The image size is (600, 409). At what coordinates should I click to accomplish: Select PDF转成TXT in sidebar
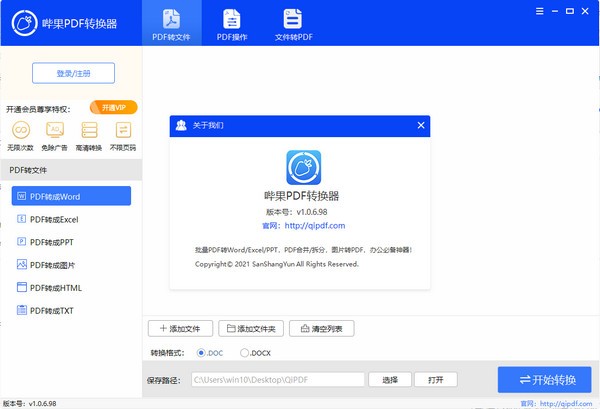71,310
